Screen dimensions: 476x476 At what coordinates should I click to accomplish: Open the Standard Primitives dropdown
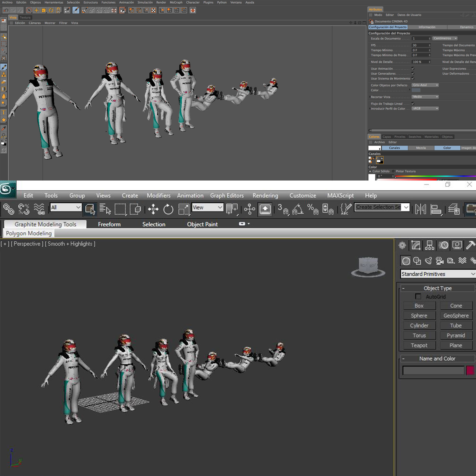click(438, 274)
